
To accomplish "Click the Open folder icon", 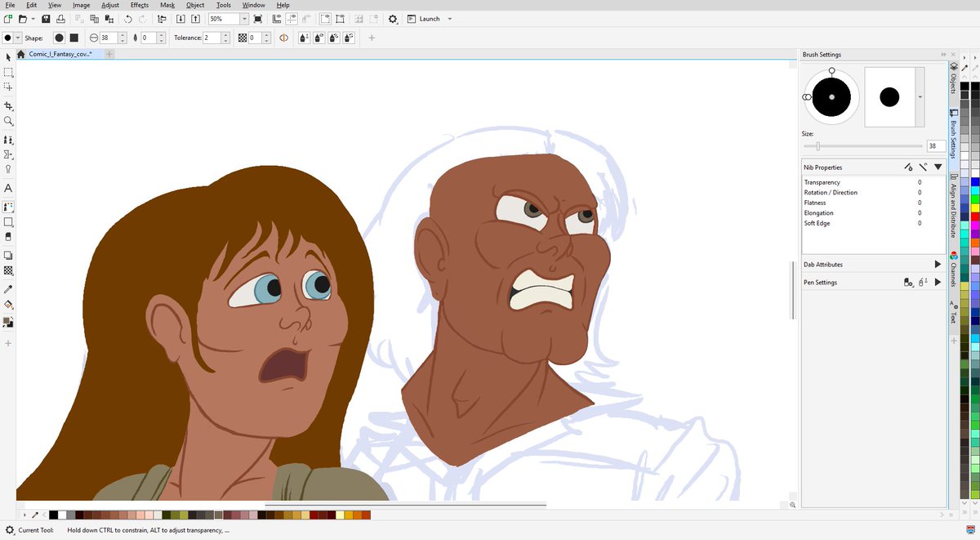I will point(23,19).
